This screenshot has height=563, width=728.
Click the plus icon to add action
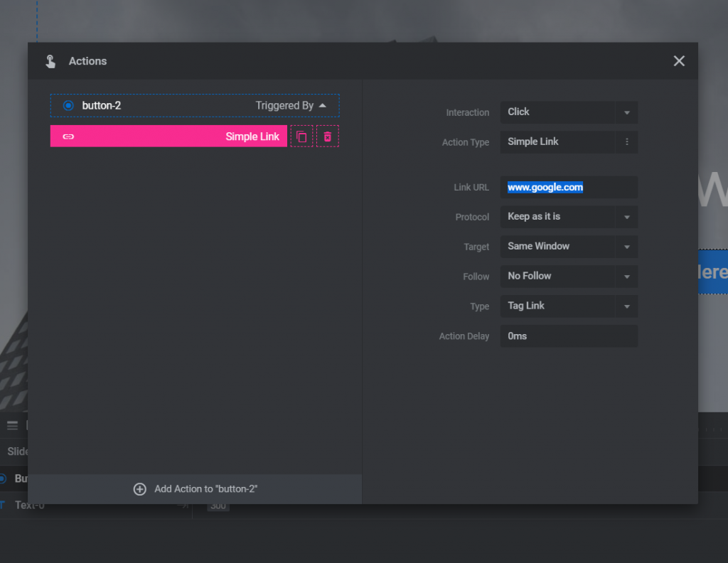tap(140, 489)
